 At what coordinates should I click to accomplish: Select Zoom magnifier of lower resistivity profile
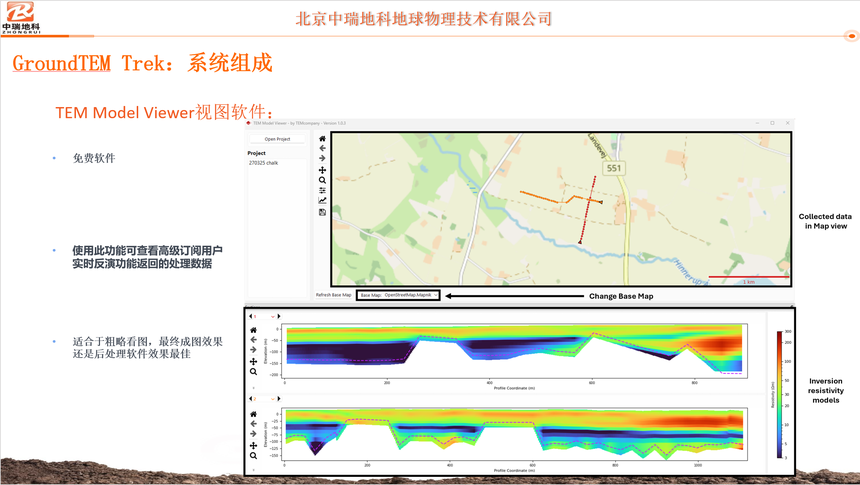pos(253,456)
